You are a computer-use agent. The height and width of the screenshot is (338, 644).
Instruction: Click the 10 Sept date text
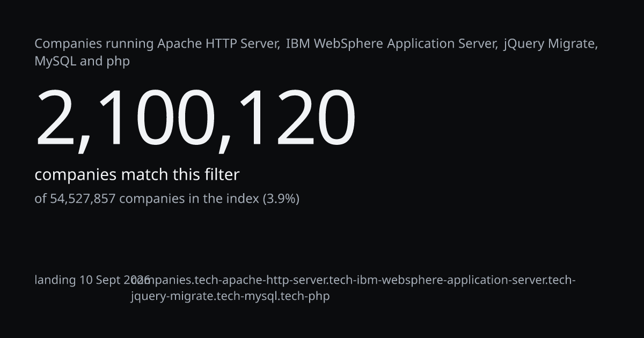click(x=101, y=280)
